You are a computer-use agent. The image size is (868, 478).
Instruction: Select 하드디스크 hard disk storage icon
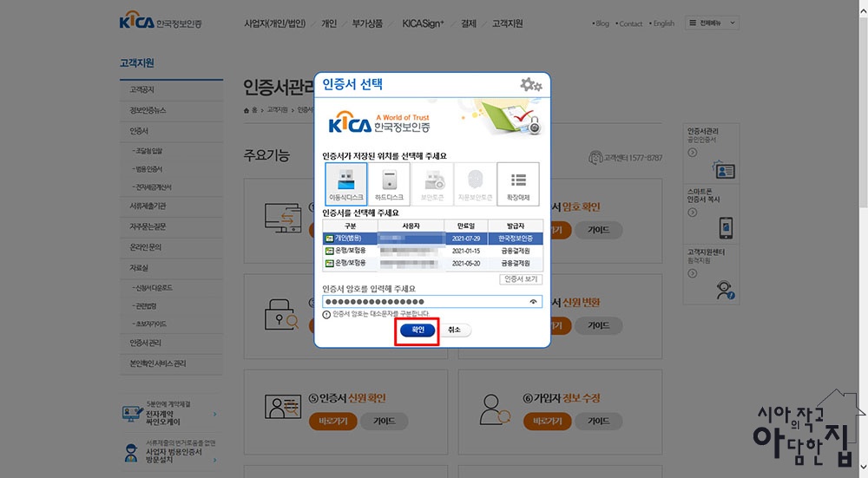pos(389,184)
